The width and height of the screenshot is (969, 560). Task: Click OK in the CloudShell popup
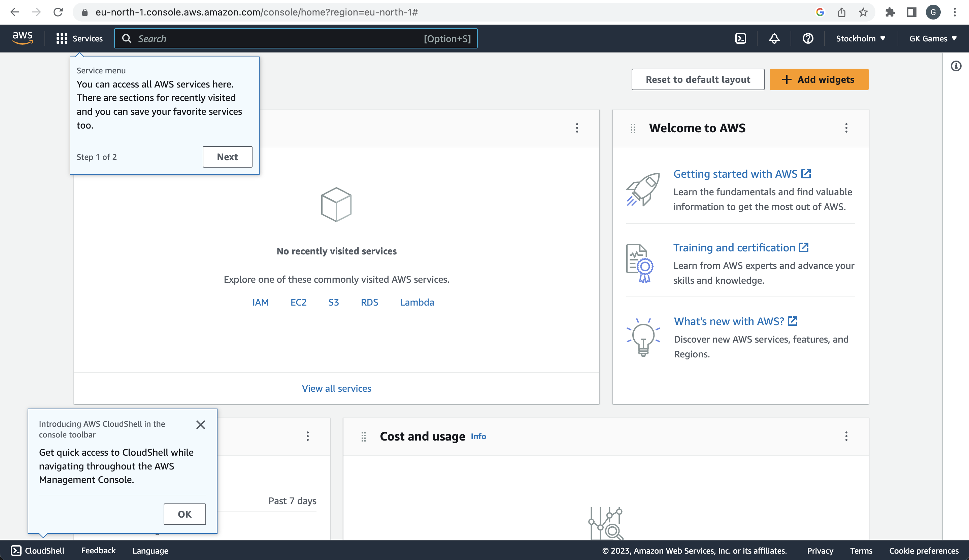point(185,514)
